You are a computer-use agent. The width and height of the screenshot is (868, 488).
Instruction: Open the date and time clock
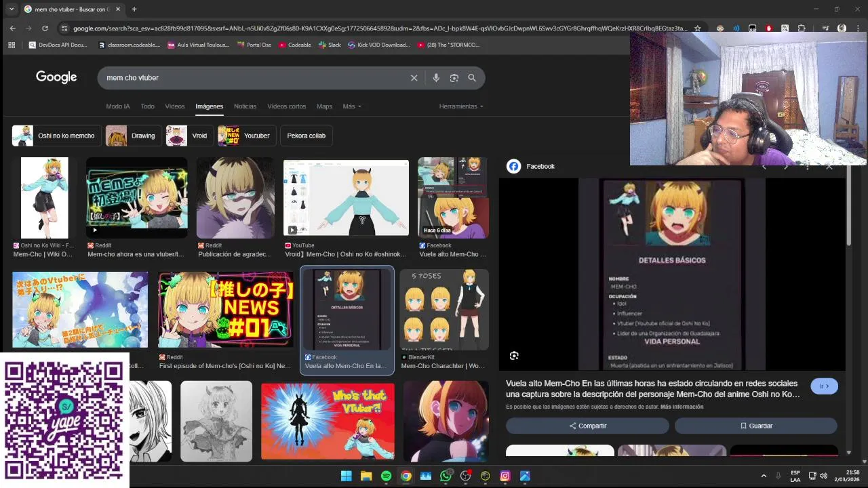tap(847, 476)
